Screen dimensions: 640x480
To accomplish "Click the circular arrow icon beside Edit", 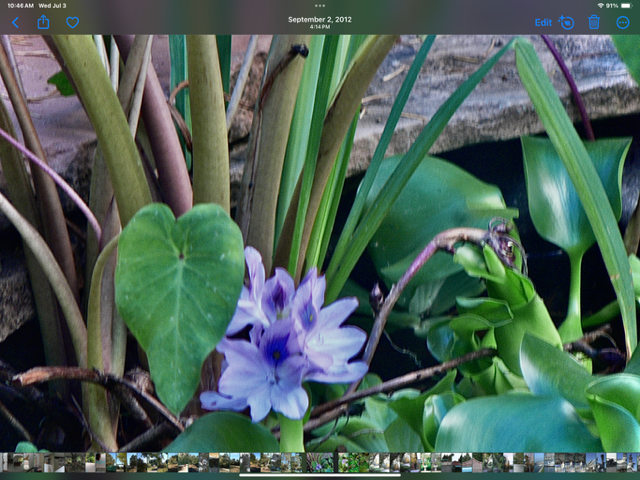I will tap(567, 22).
